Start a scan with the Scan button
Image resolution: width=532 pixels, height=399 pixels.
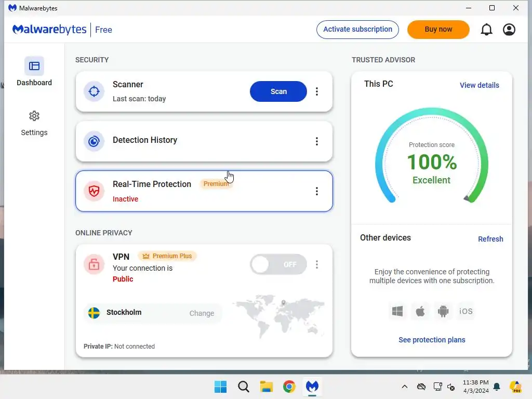pos(278,91)
